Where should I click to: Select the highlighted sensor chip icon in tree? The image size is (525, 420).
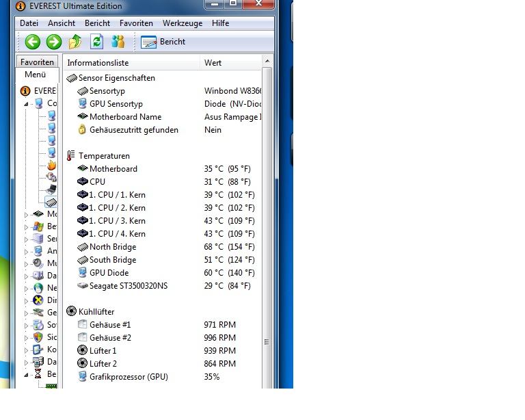pos(51,202)
